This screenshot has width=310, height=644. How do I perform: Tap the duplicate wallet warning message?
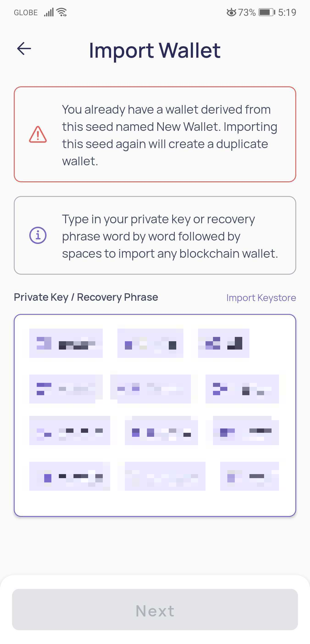tap(169, 135)
